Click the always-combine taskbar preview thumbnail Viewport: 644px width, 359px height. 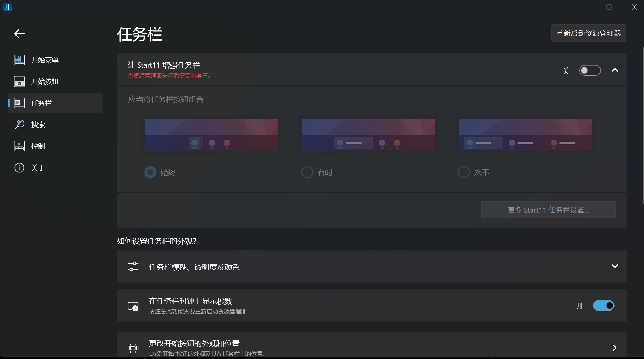pos(211,135)
